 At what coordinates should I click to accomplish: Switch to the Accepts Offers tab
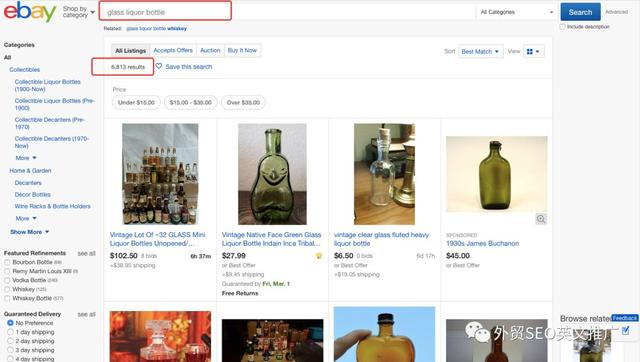click(x=173, y=50)
